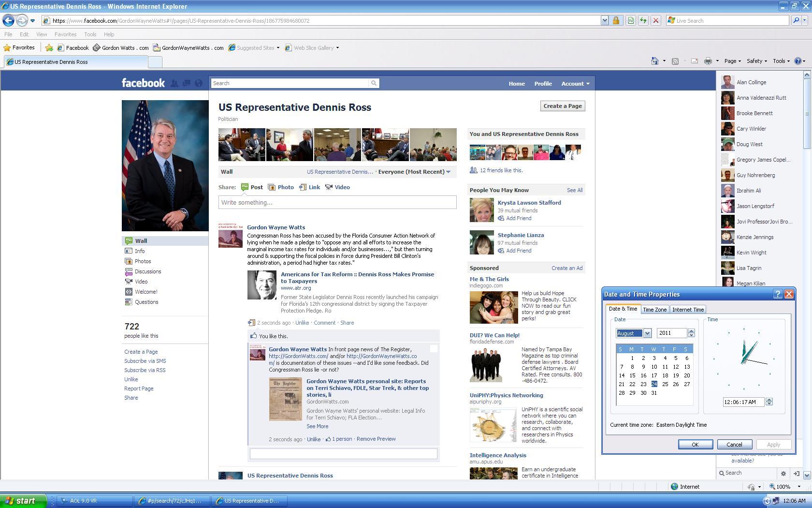Click the Home link in Facebook header

click(517, 84)
